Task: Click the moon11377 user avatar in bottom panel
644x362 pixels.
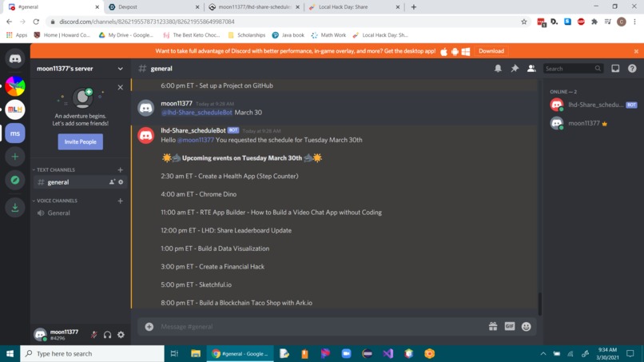Action: (40, 335)
